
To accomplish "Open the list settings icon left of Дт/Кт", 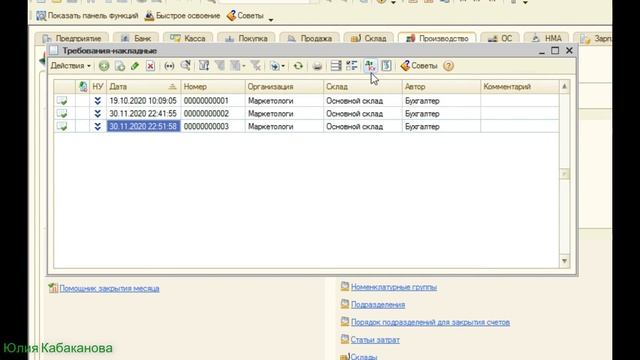I will (351, 66).
